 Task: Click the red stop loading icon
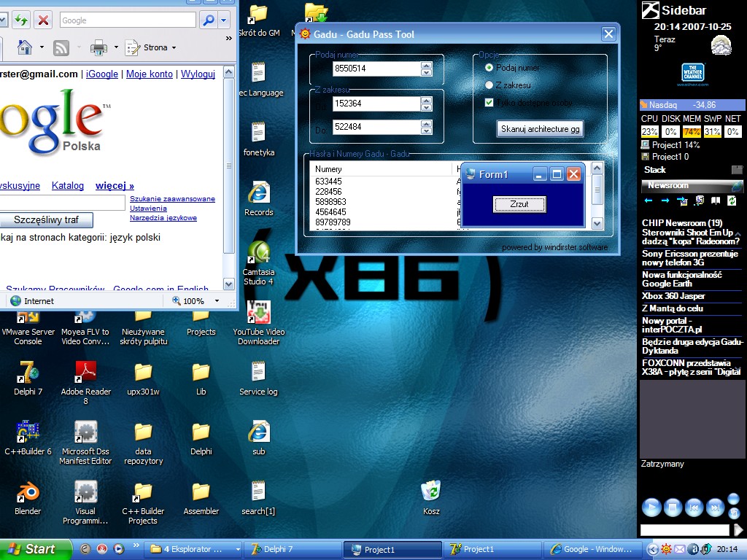coord(44,20)
